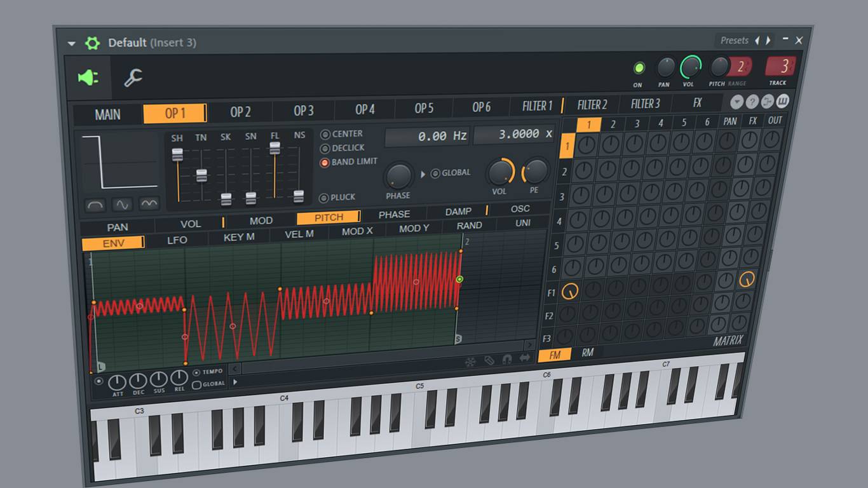Open the FILTER 1 tab

538,106
